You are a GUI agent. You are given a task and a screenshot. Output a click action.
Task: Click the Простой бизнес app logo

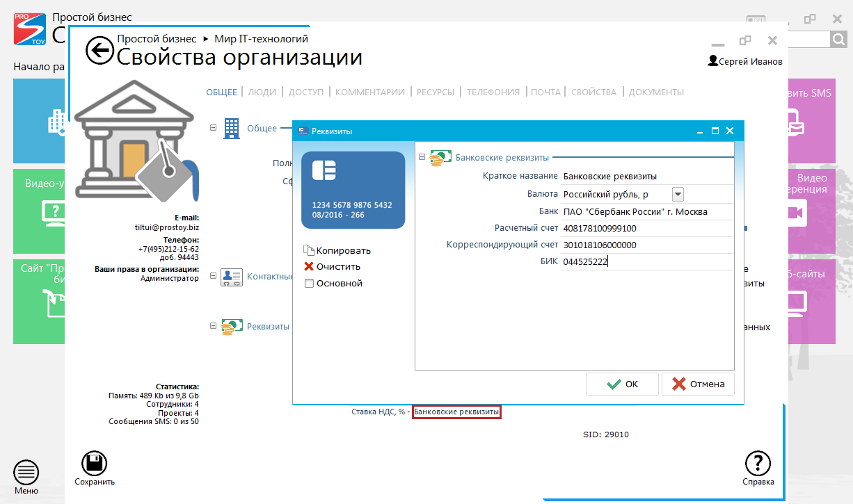click(31, 29)
